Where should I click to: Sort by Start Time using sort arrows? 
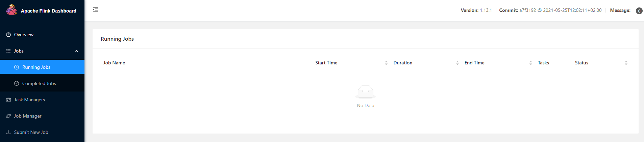386,63
